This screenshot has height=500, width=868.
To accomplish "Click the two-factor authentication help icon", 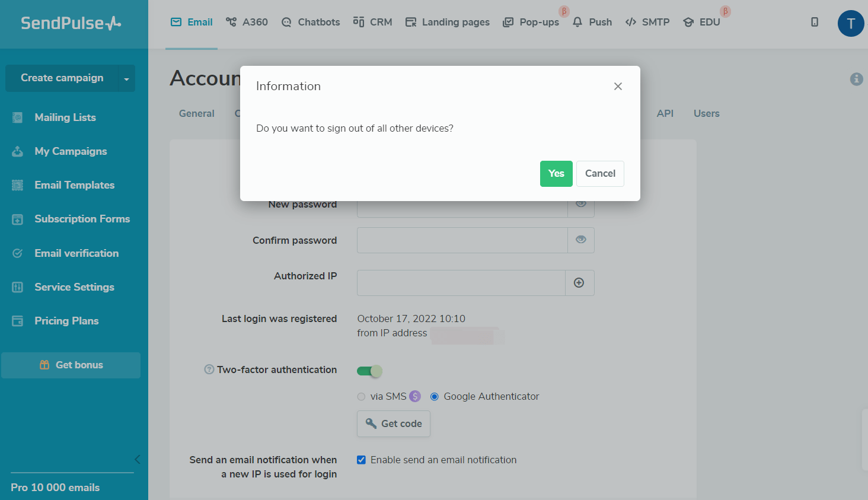I will pyautogui.click(x=209, y=370).
